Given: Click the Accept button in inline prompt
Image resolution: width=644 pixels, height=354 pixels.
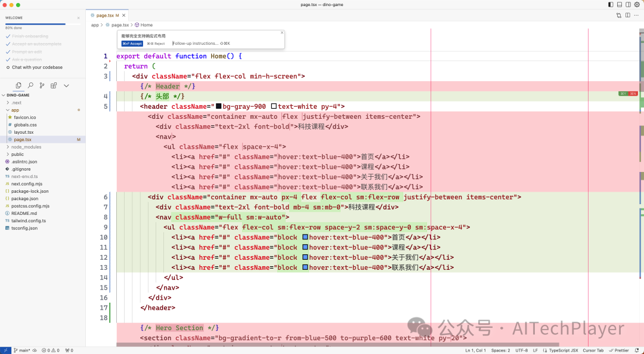Looking at the screenshot, I should (x=132, y=44).
